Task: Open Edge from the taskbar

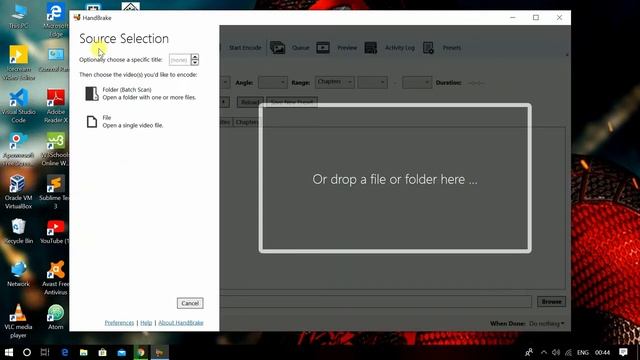Action: 64,352
